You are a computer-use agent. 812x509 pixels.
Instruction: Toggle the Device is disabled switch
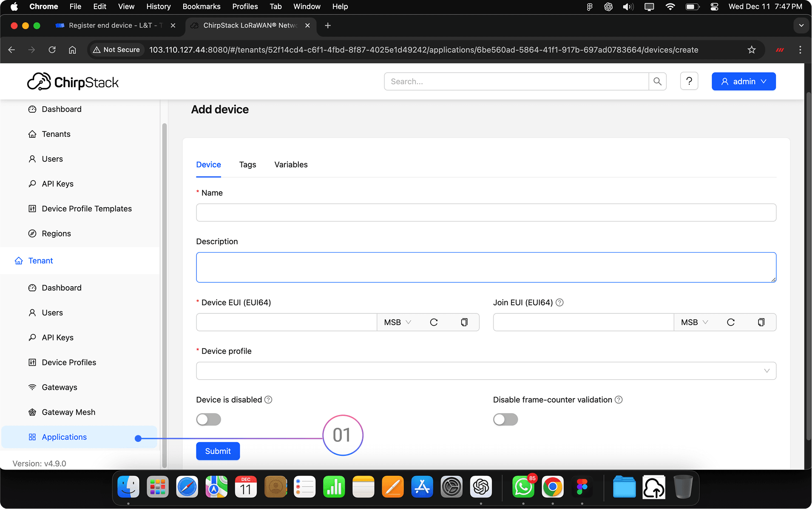pyautogui.click(x=208, y=419)
